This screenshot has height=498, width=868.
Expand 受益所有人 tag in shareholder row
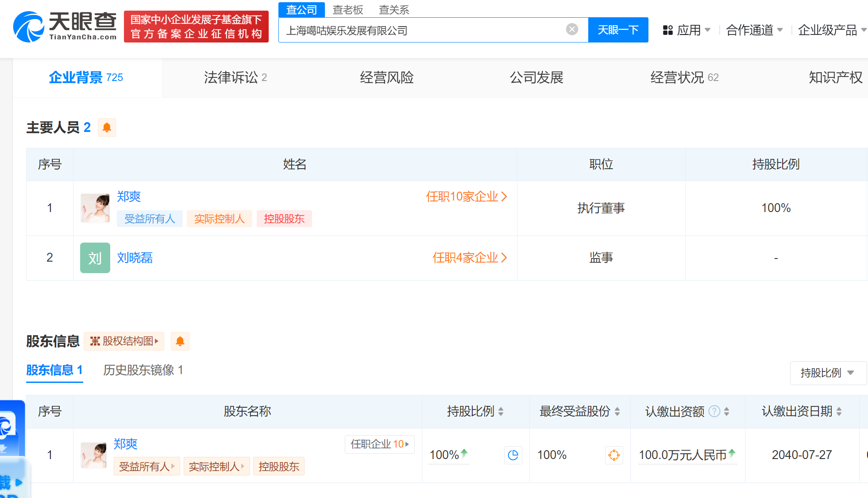tap(147, 466)
